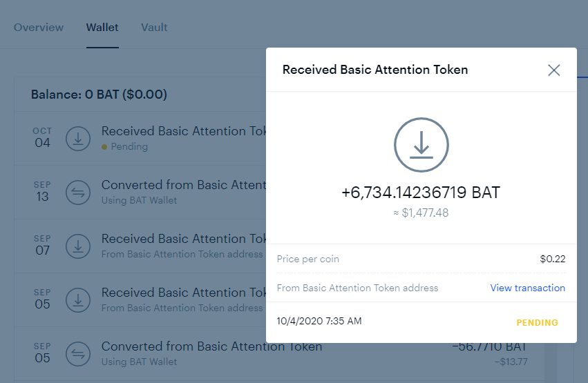Click the yellow PENDING status label

537,322
